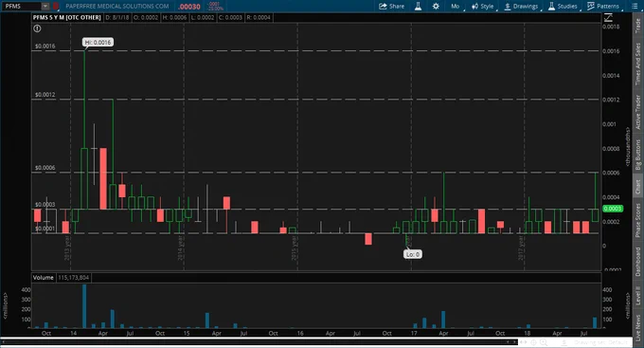Click the Lo: 0 price bubble
Screen dimensions: 644x348
413,254
